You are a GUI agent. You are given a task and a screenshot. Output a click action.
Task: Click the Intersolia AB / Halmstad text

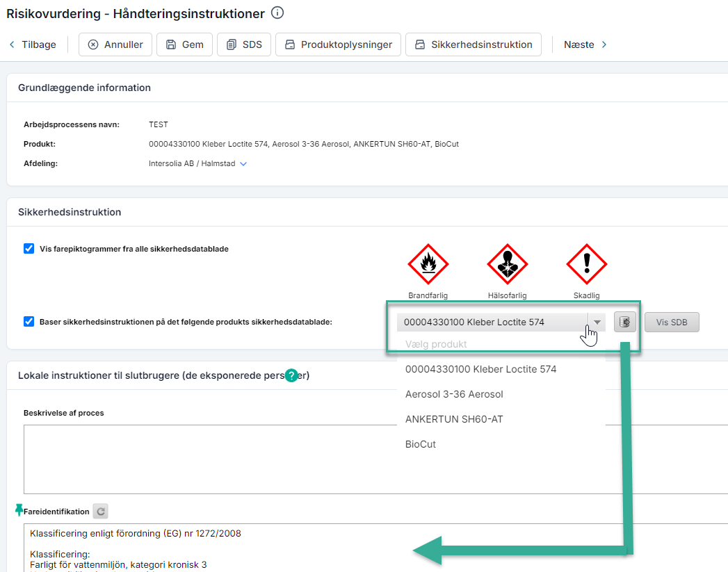192,164
